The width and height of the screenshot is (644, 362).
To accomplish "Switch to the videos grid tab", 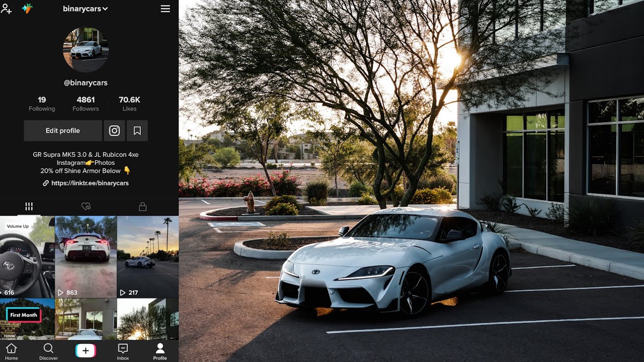I will (29, 206).
